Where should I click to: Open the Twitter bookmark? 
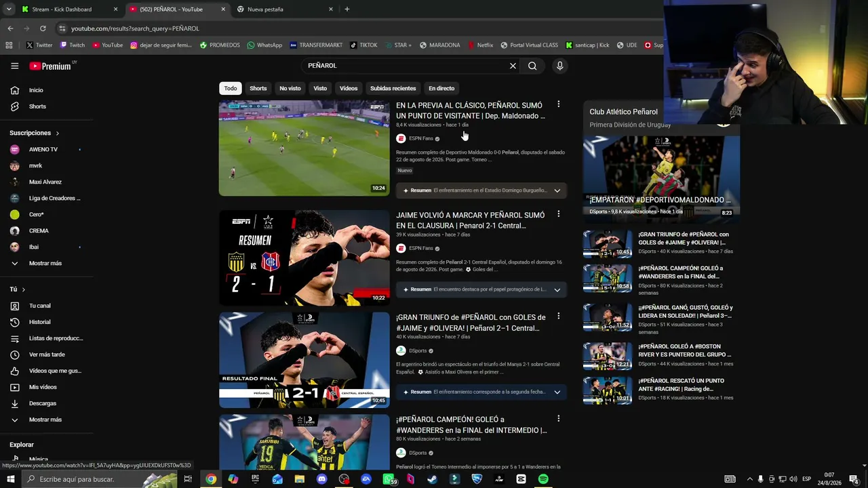(x=39, y=45)
